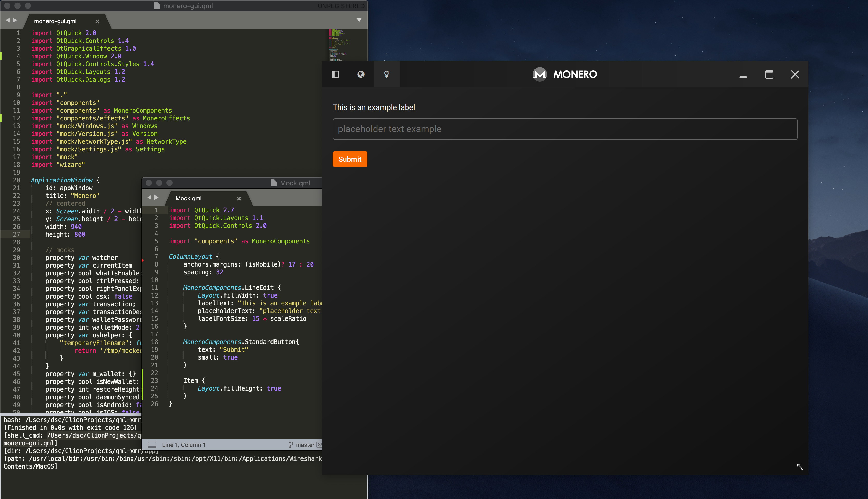Click the 'ColumnLayout {' line in Mock.qml

pos(194,257)
